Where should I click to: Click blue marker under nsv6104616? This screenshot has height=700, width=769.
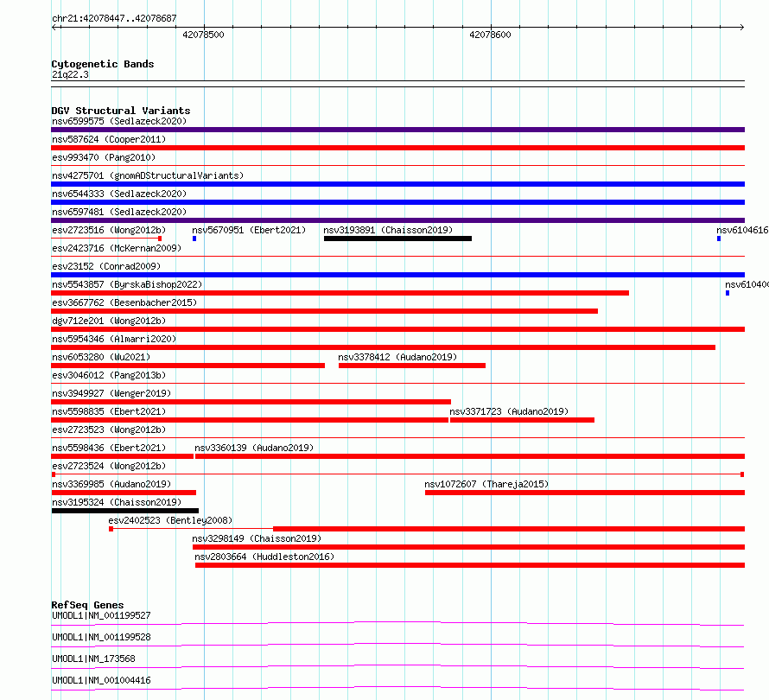pyautogui.click(x=719, y=239)
